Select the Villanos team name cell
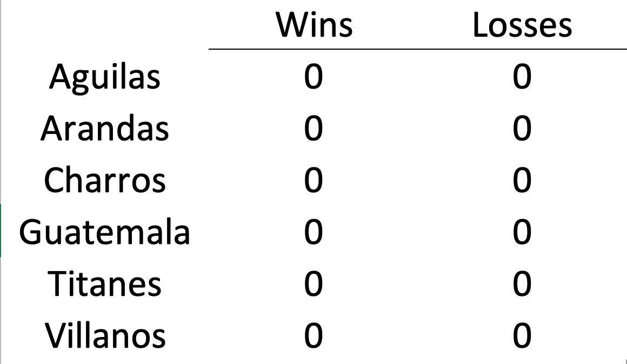Viewport: 627px width, 364px height. pos(105,335)
